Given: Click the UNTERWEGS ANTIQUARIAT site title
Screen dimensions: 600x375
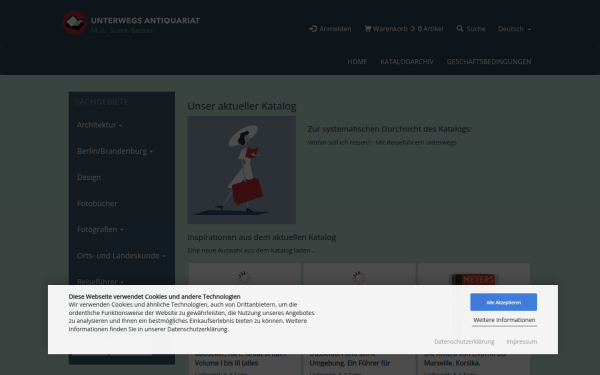Looking at the screenshot, I should [x=145, y=21].
